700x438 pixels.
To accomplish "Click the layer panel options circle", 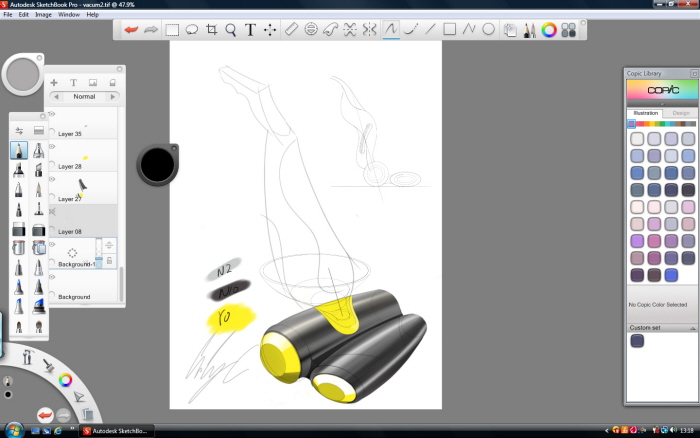I will tap(120, 69).
